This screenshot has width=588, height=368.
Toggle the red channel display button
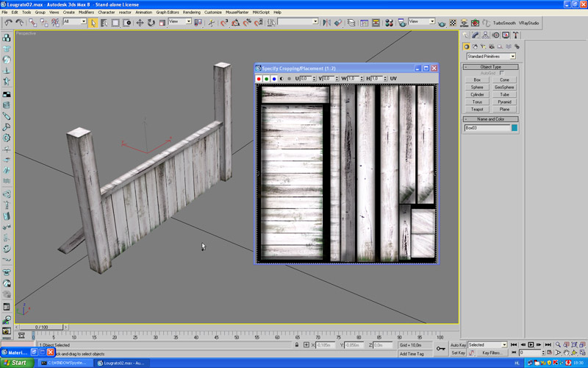259,79
